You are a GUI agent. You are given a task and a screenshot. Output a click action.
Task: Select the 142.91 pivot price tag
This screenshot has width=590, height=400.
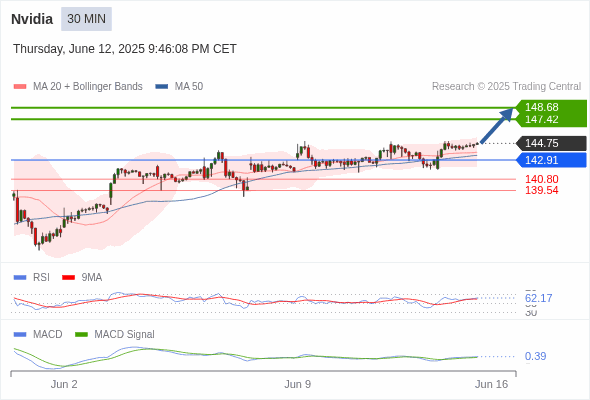coord(551,160)
